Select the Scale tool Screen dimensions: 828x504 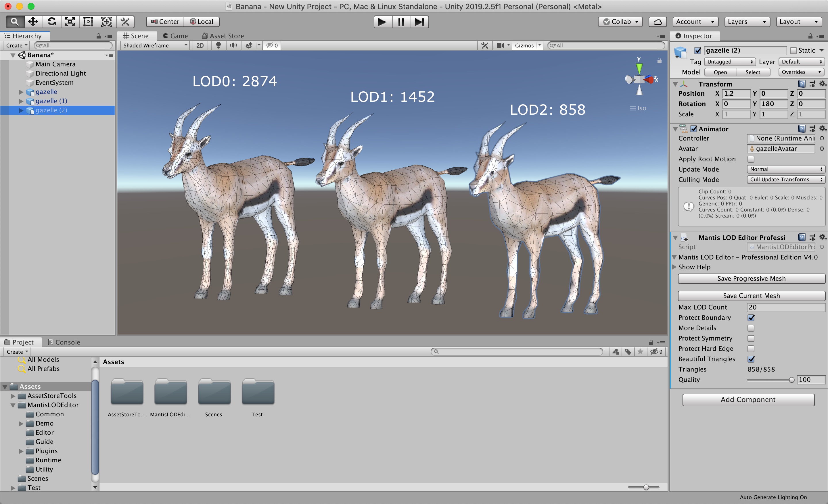point(70,22)
